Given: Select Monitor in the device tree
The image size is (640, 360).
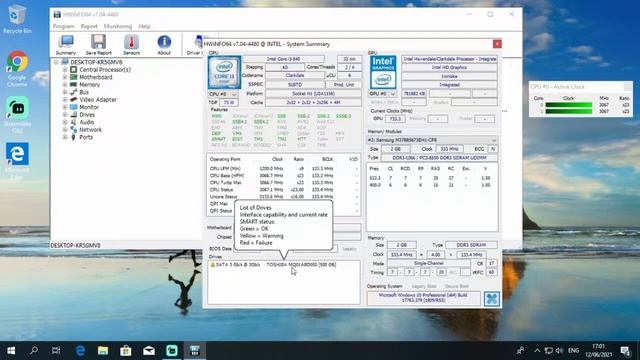Looking at the screenshot, I should pos(89,107).
